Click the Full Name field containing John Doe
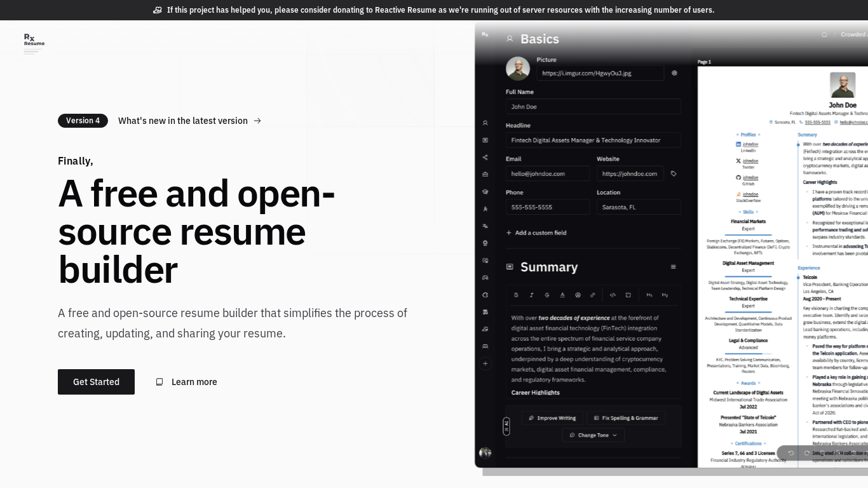The height and width of the screenshot is (488, 868). coord(593,107)
